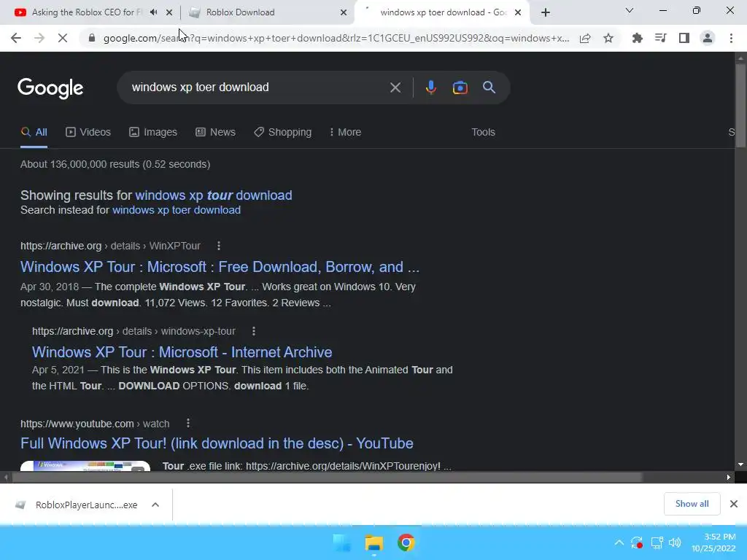Open Windows XP Tour Internet Archive result
Screen dimensions: 747x560
click(182, 352)
